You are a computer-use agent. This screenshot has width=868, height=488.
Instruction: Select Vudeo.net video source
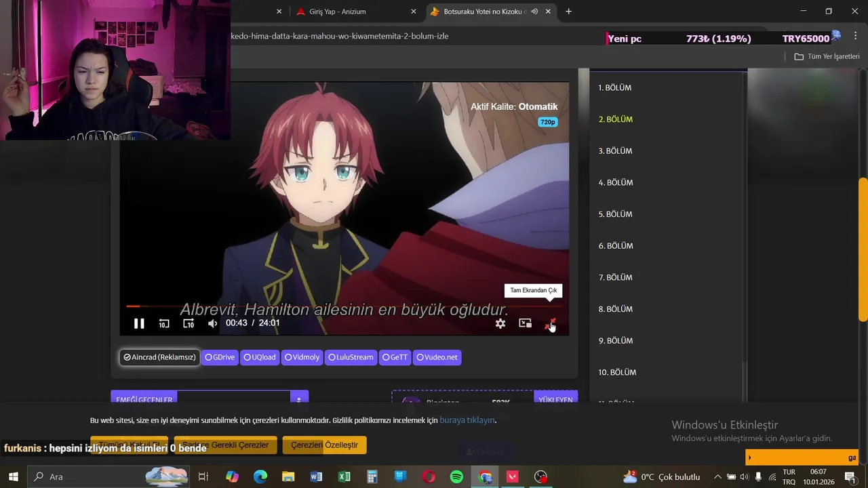[437, 357]
